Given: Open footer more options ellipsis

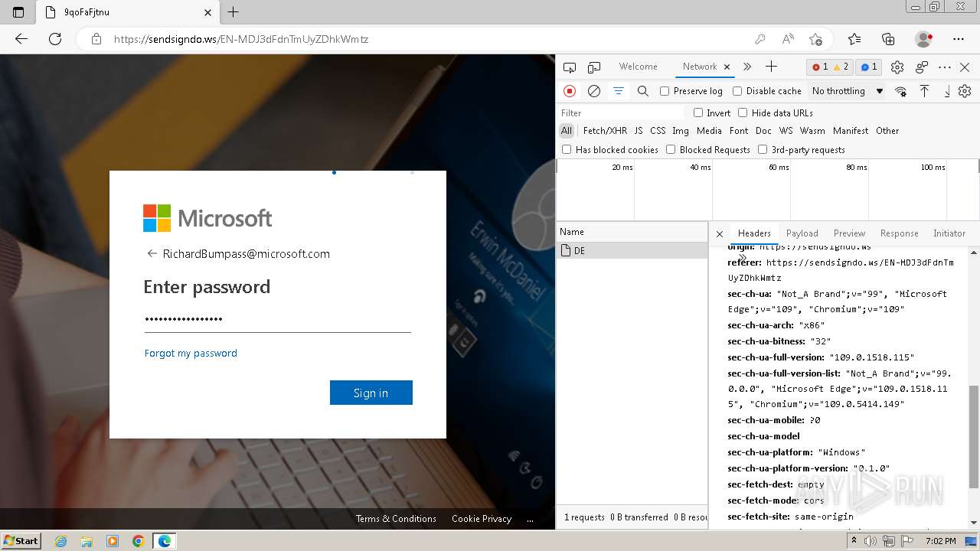Looking at the screenshot, I should (x=530, y=519).
